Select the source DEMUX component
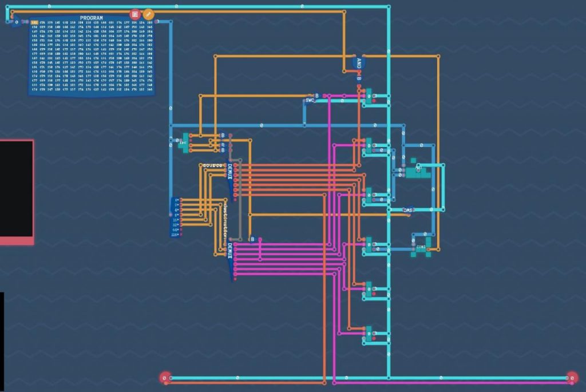The height and width of the screenshot is (392, 586). point(230,172)
